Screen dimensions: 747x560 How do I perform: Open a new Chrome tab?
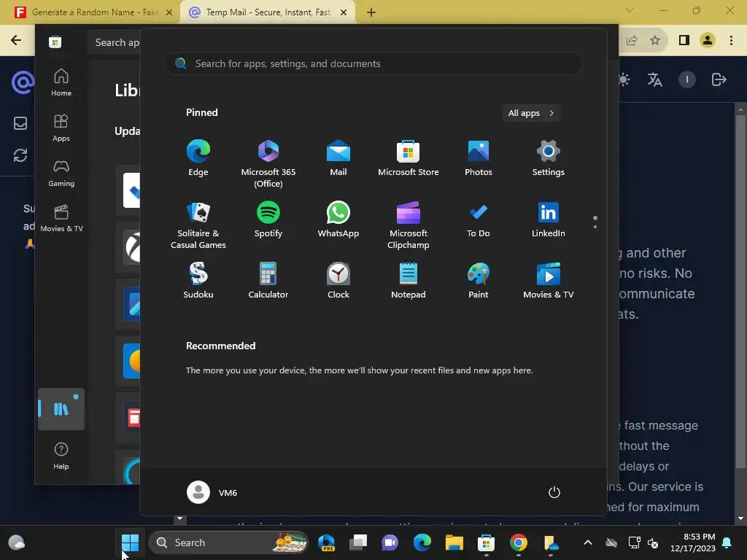[371, 12]
